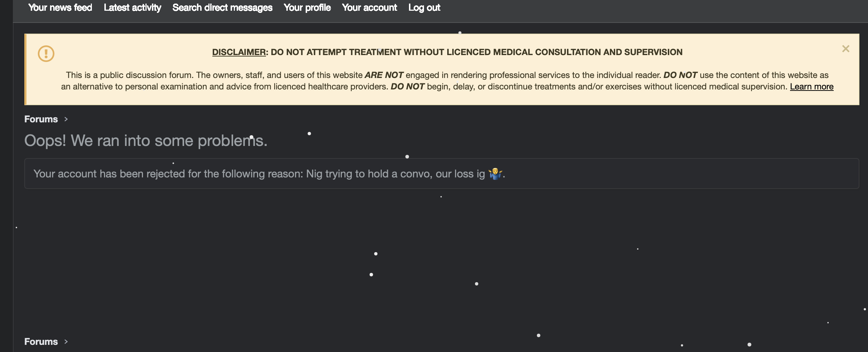Go to Latest activity

(132, 8)
